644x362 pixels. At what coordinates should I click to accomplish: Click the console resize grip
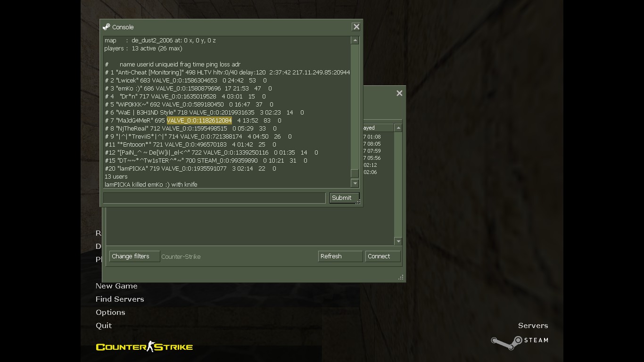pyautogui.click(x=358, y=202)
